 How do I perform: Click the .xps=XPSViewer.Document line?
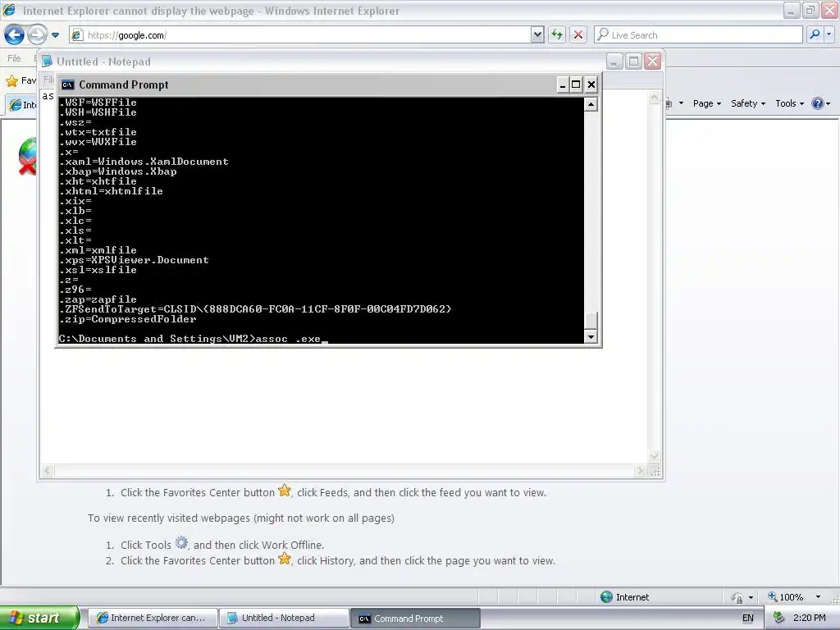134,260
